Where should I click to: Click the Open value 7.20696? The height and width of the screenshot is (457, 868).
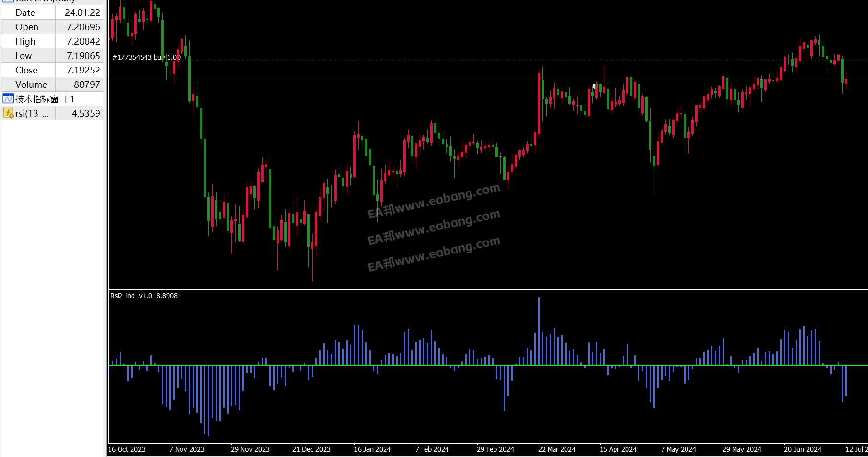[84, 27]
